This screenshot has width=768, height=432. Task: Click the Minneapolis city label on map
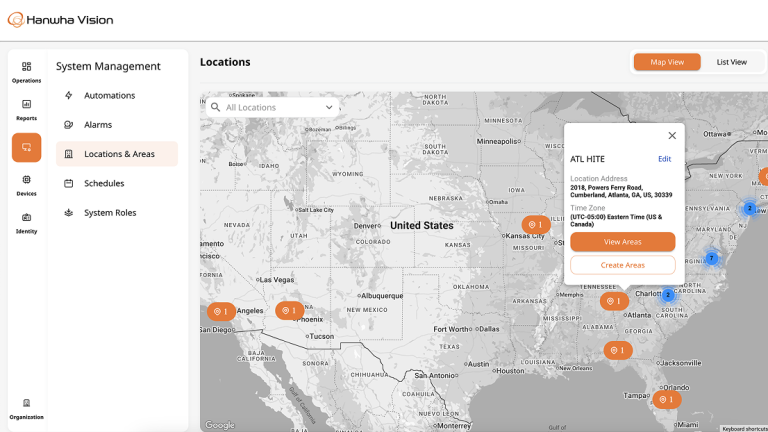(497, 142)
